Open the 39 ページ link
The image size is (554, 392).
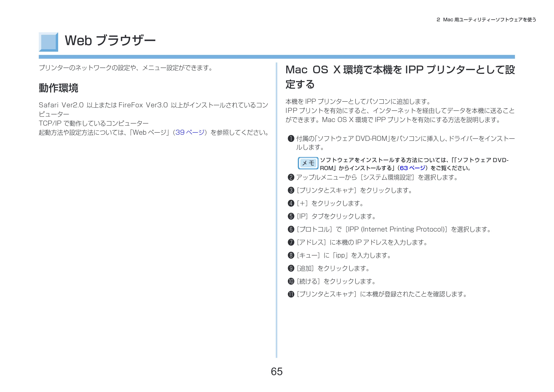click(190, 133)
